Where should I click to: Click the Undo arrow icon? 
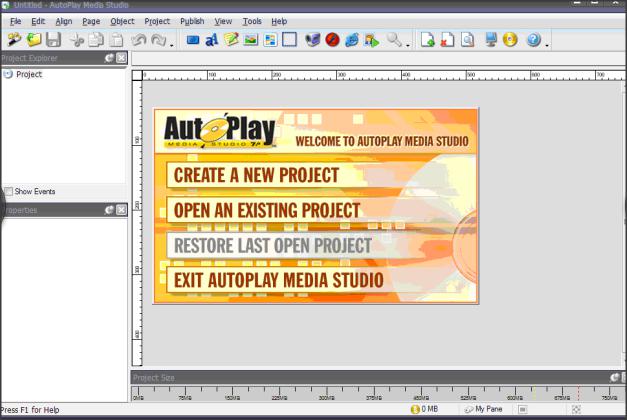(138, 40)
